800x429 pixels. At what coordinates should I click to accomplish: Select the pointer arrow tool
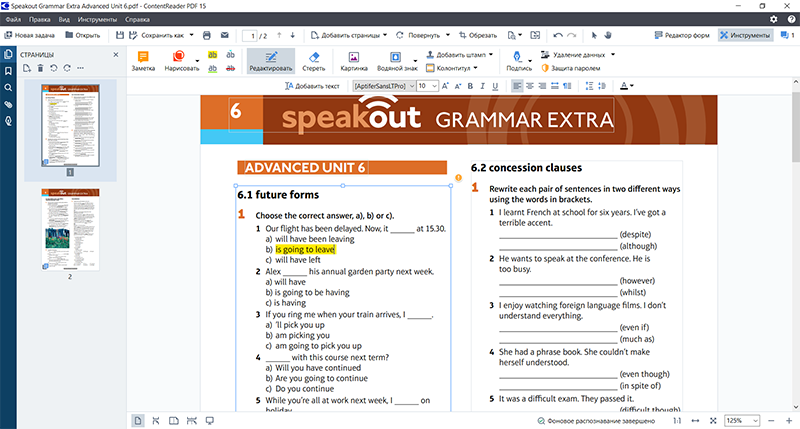(x=594, y=35)
